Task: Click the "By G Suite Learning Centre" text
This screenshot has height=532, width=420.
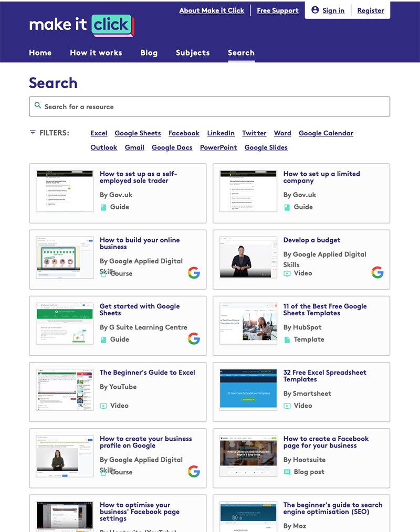Action: 144,327
